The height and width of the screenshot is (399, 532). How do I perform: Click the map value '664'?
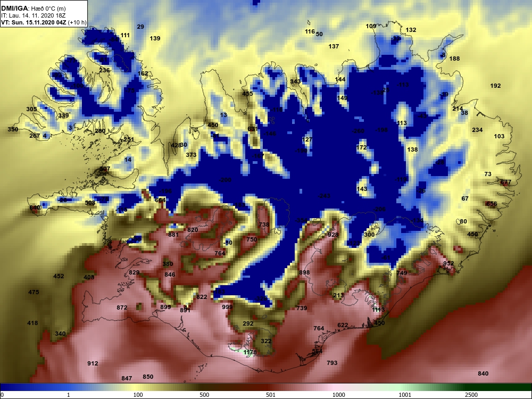pos(160,200)
